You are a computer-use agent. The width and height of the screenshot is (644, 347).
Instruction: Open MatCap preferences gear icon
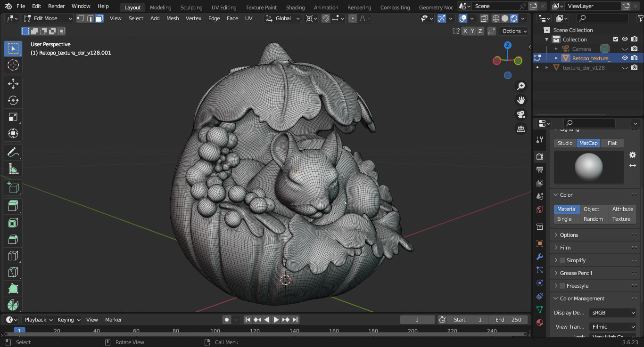click(633, 155)
